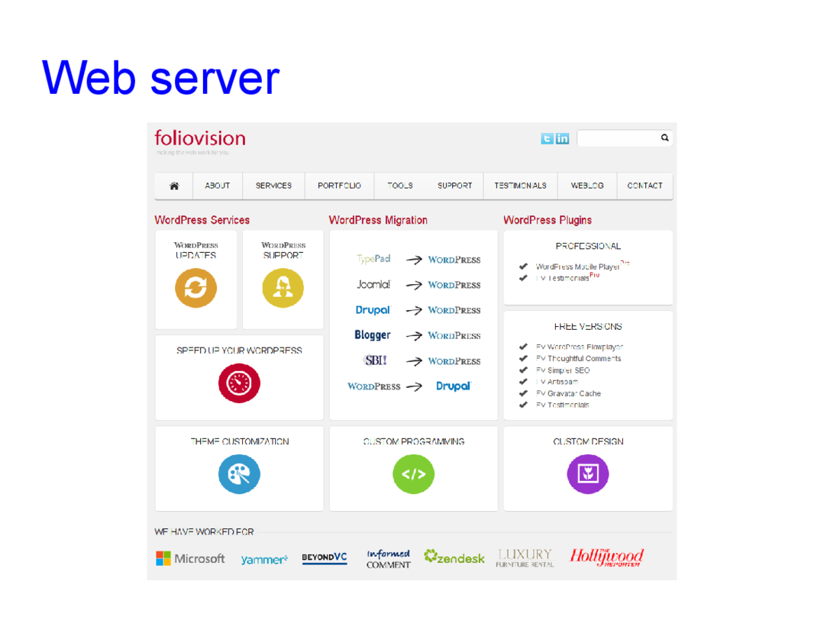The height and width of the screenshot is (630, 840).
Task: Open the About menu item
Action: pos(217,186)
